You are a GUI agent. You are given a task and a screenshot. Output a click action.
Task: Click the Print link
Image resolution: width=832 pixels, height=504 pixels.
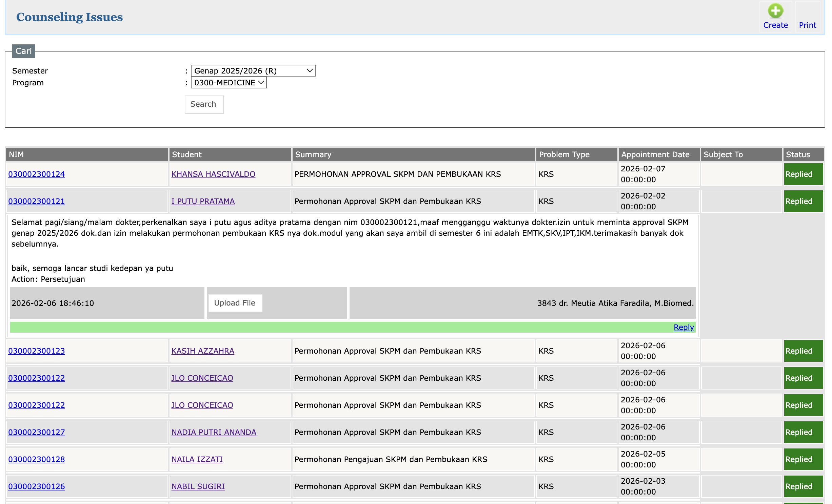[807, 25]
